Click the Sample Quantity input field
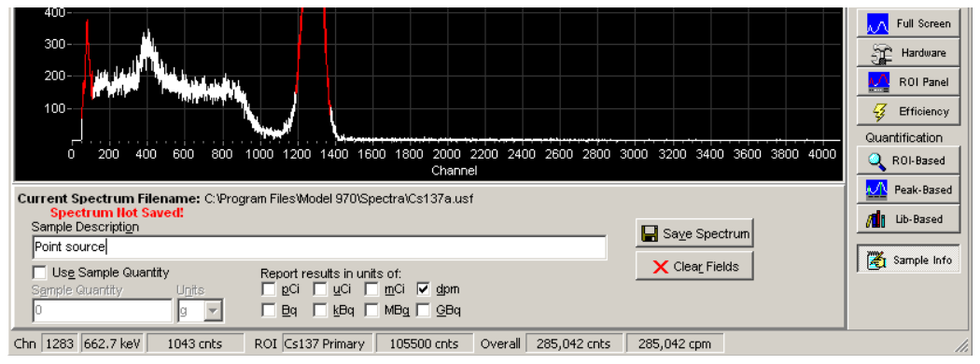 coord(102,310)
